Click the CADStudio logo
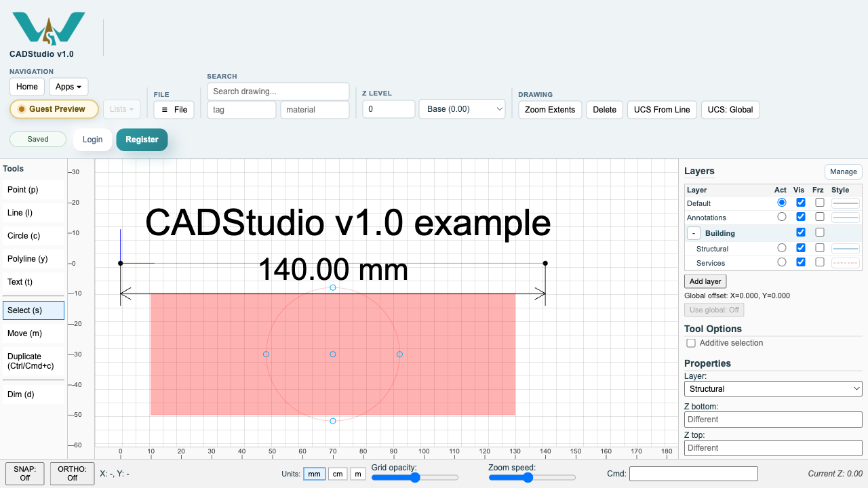Image resolution: width=868 pixels, height=488 pixels. point(49,28)
